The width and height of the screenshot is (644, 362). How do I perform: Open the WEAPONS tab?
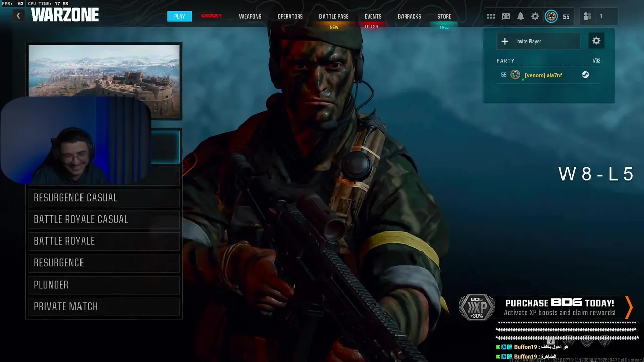250,16
